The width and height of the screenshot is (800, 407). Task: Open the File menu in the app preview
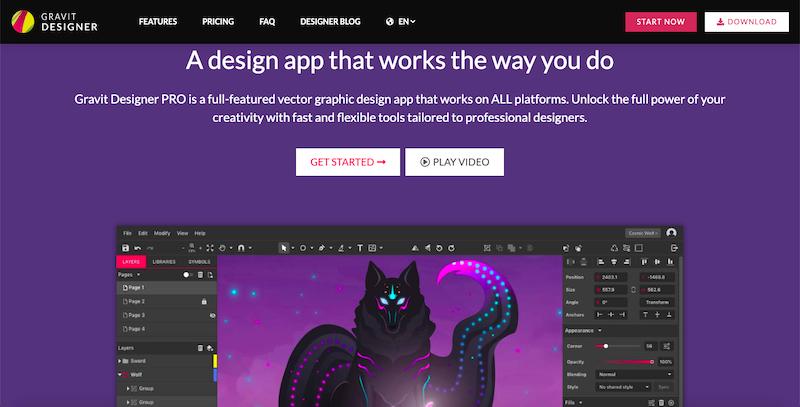click(128, 233)
